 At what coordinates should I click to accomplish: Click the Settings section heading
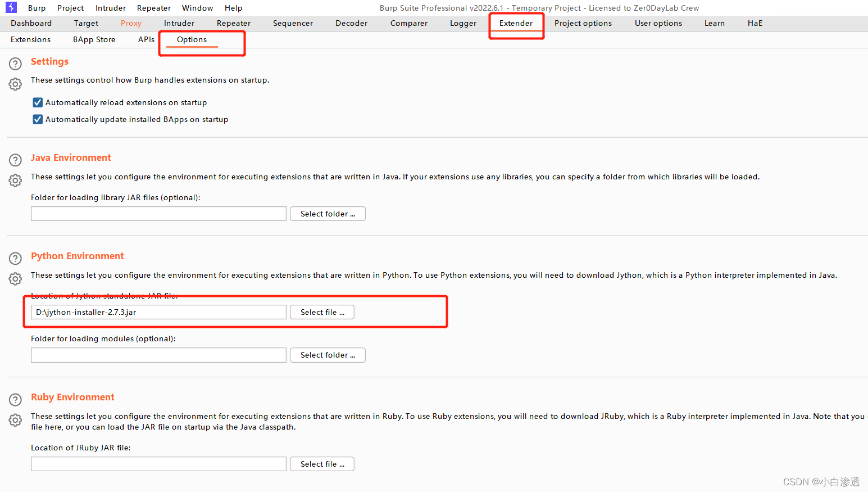tap(49, 61)
